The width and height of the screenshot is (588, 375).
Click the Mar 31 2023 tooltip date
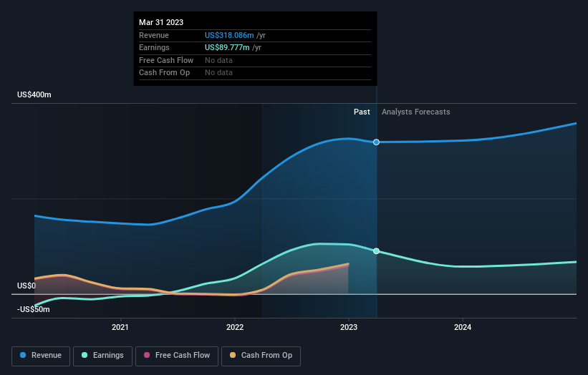(x=161, y=22)
